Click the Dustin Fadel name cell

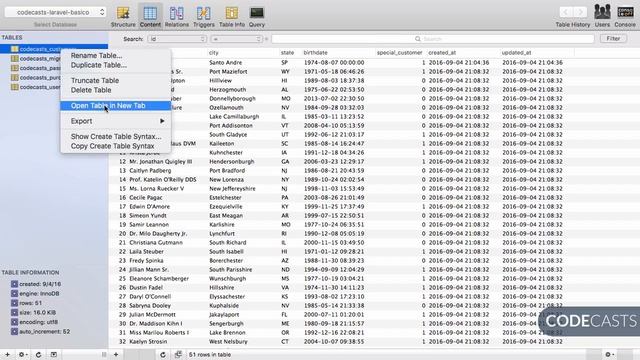[x=146, y=287]
